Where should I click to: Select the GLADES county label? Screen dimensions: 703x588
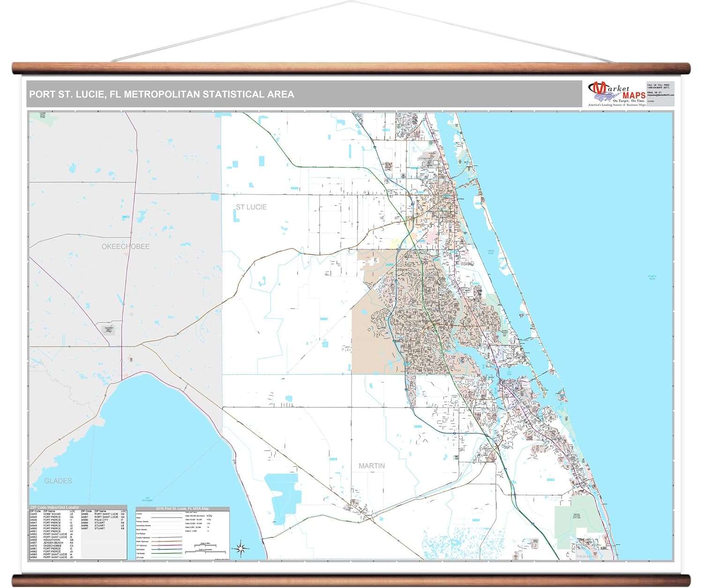click(x=58, y=481)
